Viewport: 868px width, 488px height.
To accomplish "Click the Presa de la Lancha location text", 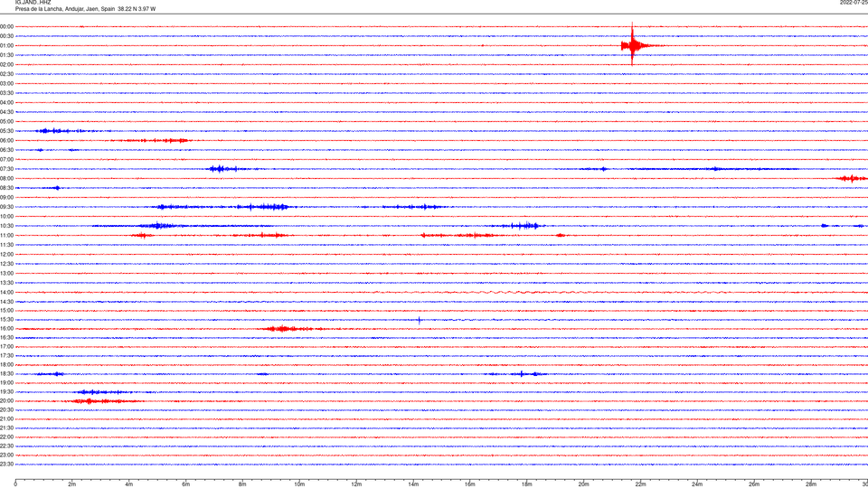I will pos(85,9).
